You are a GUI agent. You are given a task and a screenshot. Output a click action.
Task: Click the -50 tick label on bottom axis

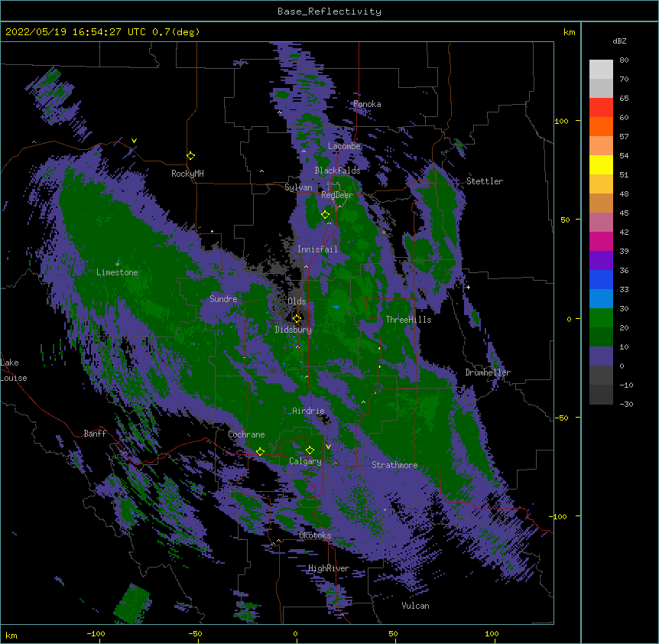[195, 633]
